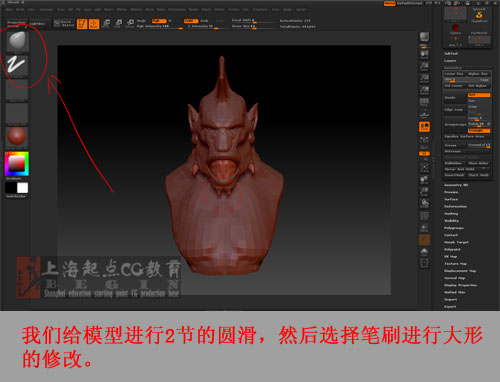
Task: Click the Del Higher button
Action: tap(478, 86)
